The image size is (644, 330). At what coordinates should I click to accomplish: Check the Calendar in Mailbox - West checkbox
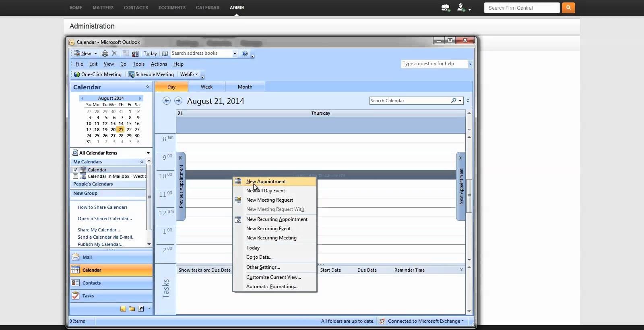(x=75, y=176)
